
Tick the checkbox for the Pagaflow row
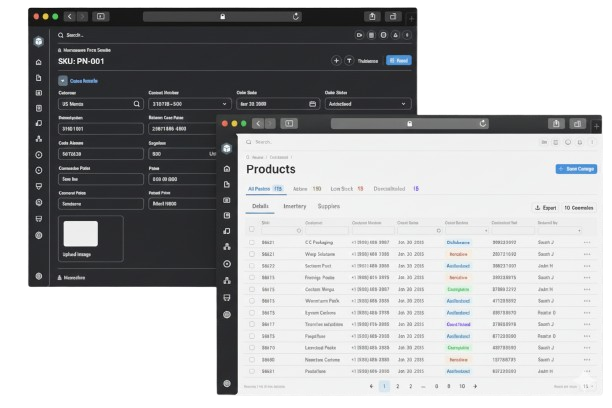(x=252, y=336)
